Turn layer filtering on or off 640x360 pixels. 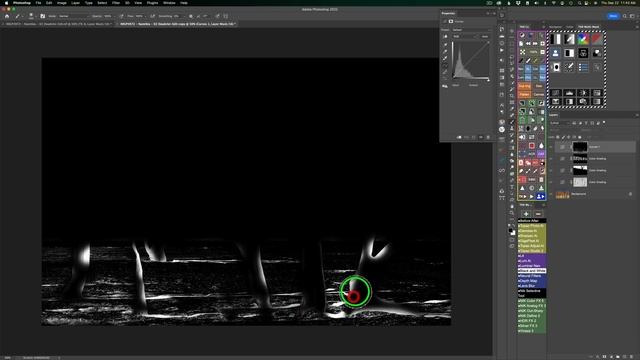[x=604, y=122]
